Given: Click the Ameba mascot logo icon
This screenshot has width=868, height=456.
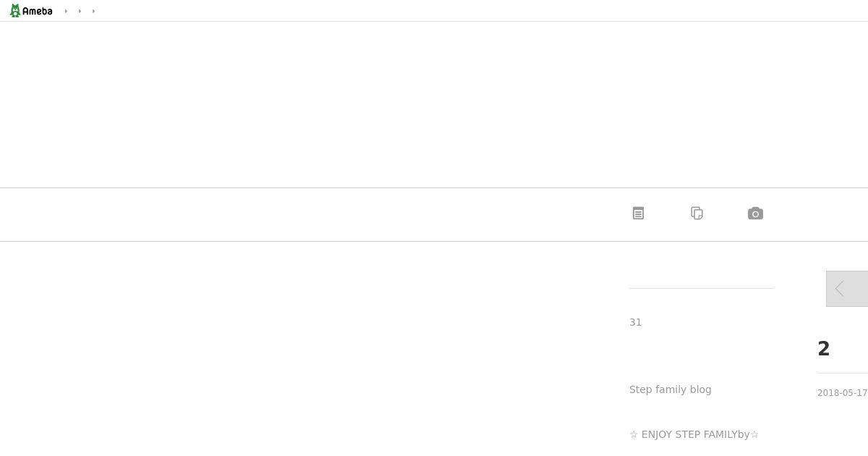Looking at the screenshot, I should (x=15, y=11).
